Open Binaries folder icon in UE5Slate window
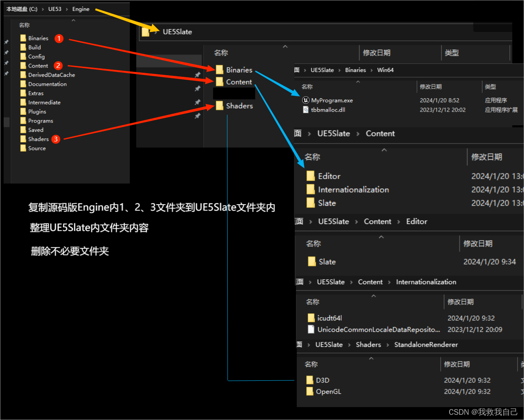Image resolution: width=524 pixels, height=420 pixels. pyautogui.click(x=220, y=70)
